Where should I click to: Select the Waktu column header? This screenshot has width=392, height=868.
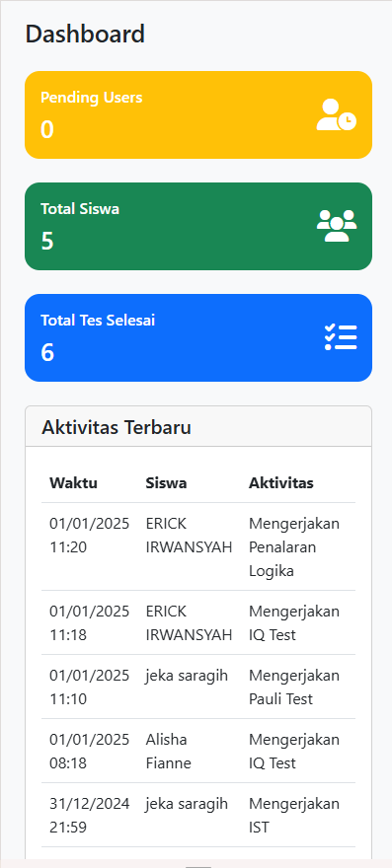click(x=74, y=482)
